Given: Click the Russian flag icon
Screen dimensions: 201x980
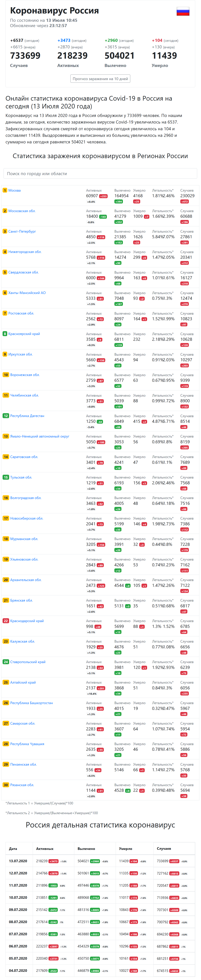Looking at the screenshot, I should click(183, 11).
